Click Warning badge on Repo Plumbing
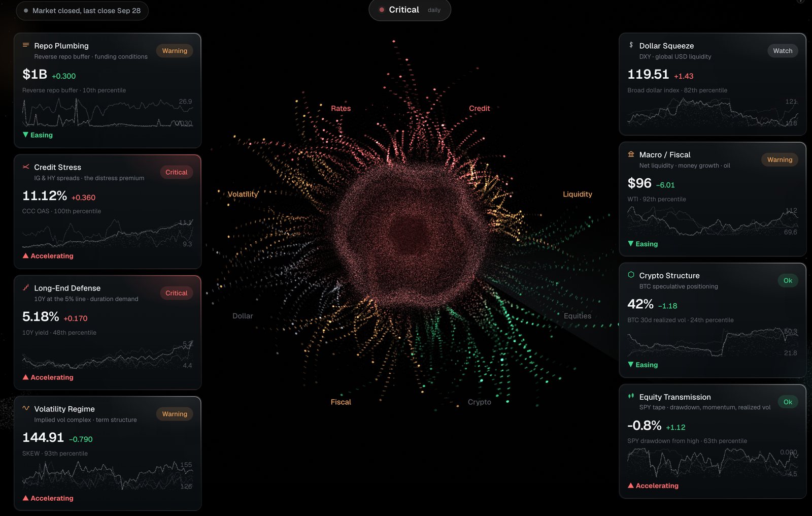 175,51
